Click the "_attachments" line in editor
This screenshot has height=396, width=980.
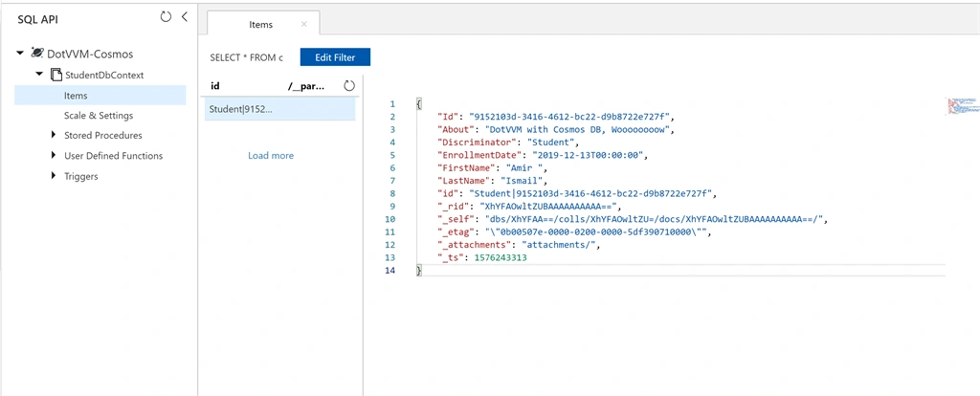(x=519, y=245)
